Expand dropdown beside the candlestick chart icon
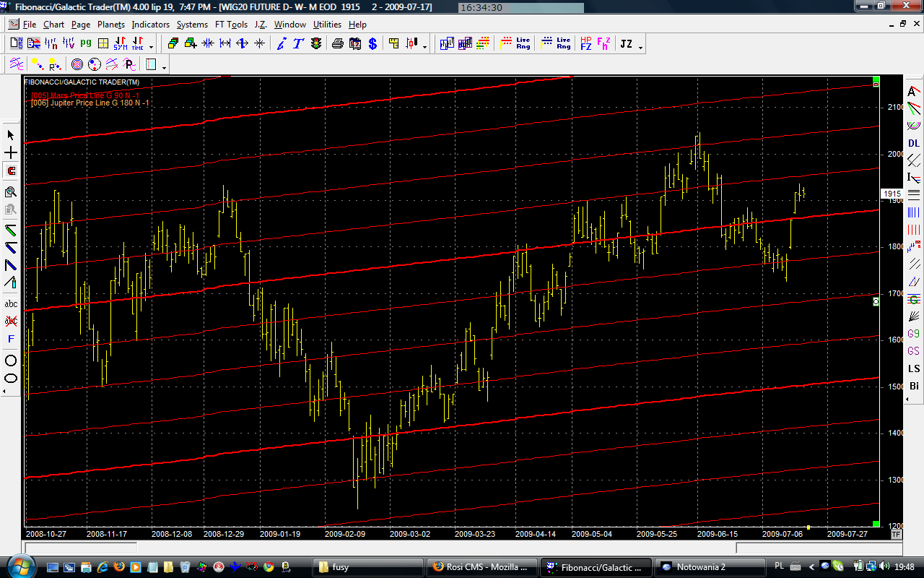924x578 pixels. (424, 46)
